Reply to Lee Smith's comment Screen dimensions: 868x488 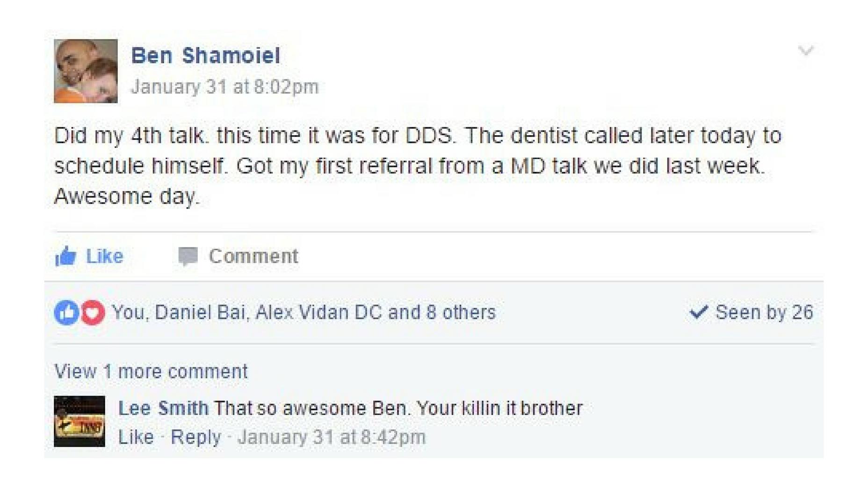pyautogui.click(x=195, y=437)
